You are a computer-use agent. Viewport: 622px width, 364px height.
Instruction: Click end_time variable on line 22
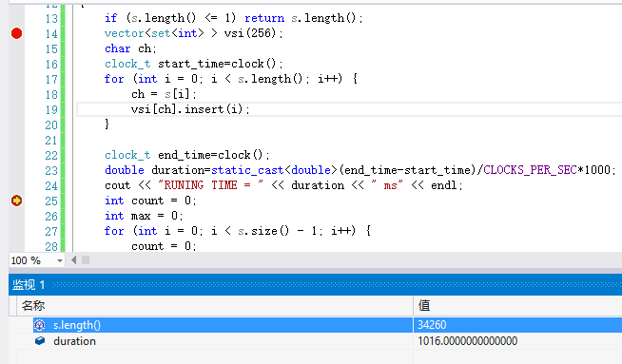185,155
